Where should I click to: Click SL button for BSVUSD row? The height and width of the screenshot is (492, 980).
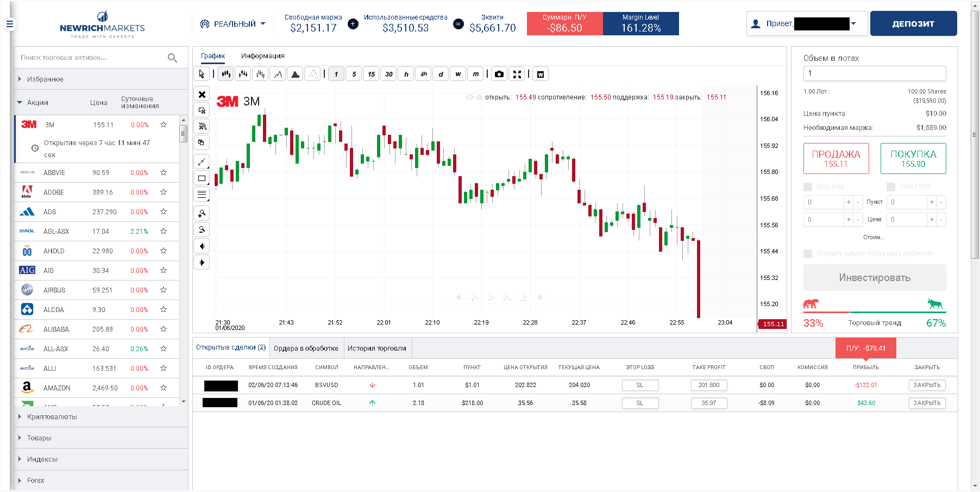(x=640, y=385)
